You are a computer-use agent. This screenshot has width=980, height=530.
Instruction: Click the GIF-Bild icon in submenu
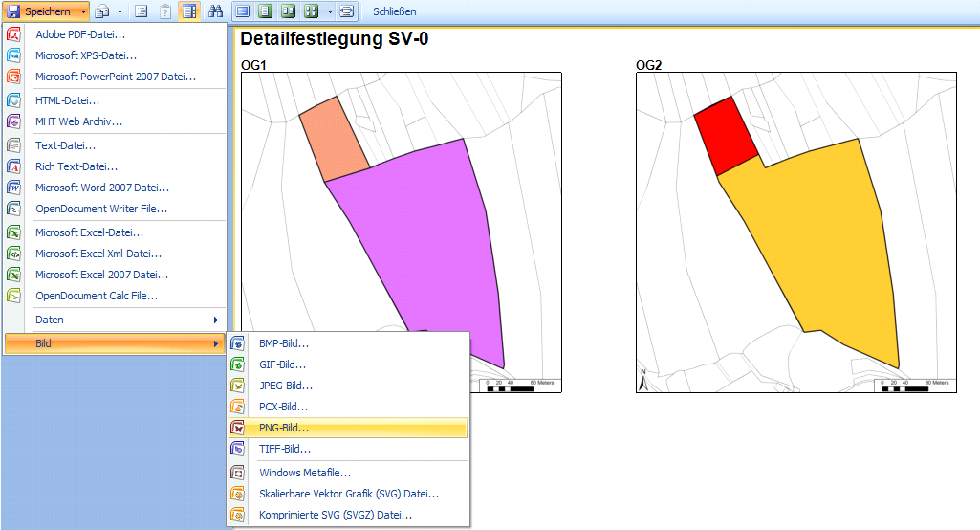tap(238, 365)
